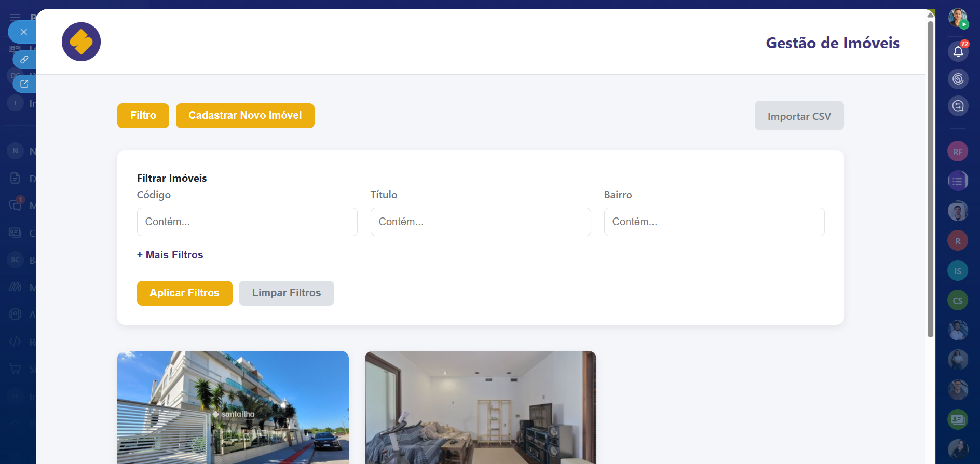Image resolution: width=980 pixels, height=464 pixels.
Task: Click the purple list icon in right sidebar
Action: pyautogui.click(x=958, y=181)
